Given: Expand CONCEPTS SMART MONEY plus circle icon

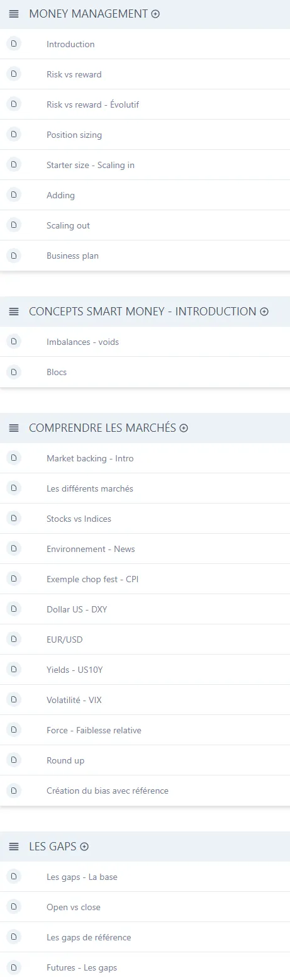Looking at the screenshot, I should click(x=264, y=312).
